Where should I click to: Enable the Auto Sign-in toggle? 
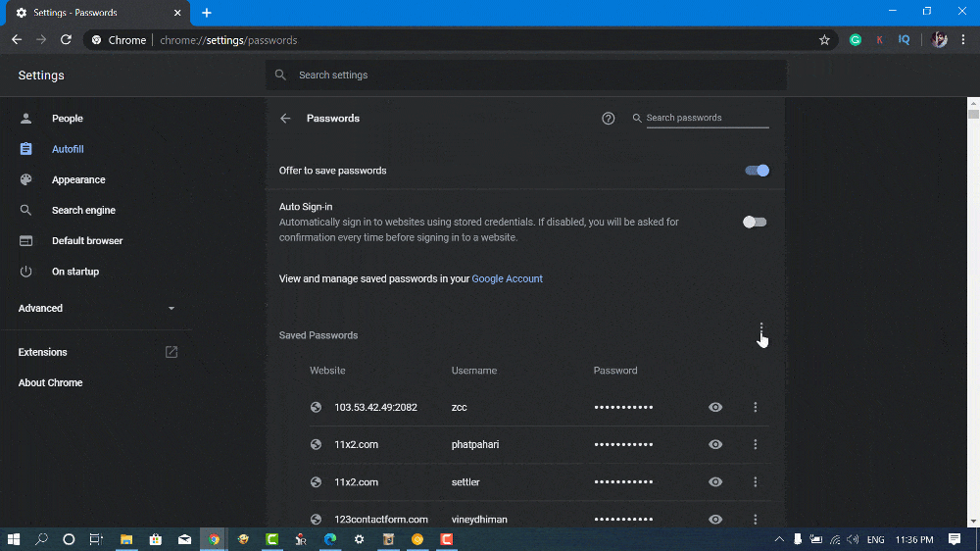pyautogui.click(x=755, y=222)
